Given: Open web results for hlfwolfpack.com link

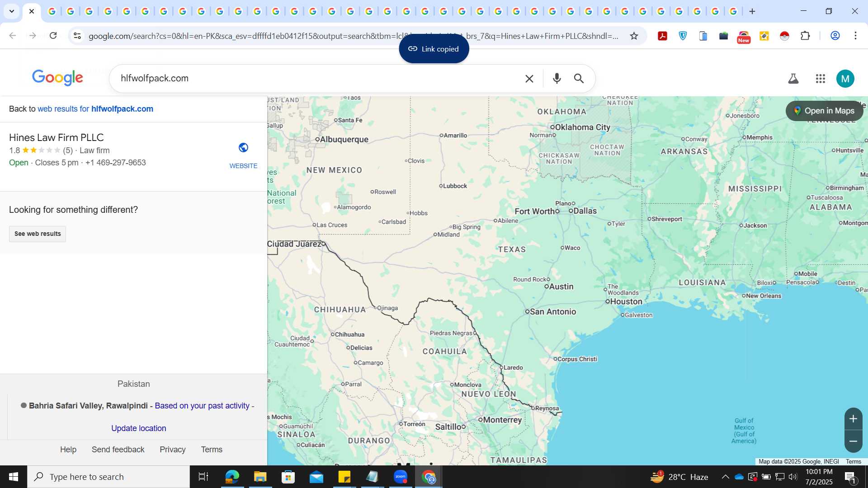Looking at the screenshot, I should coord(95,109).
